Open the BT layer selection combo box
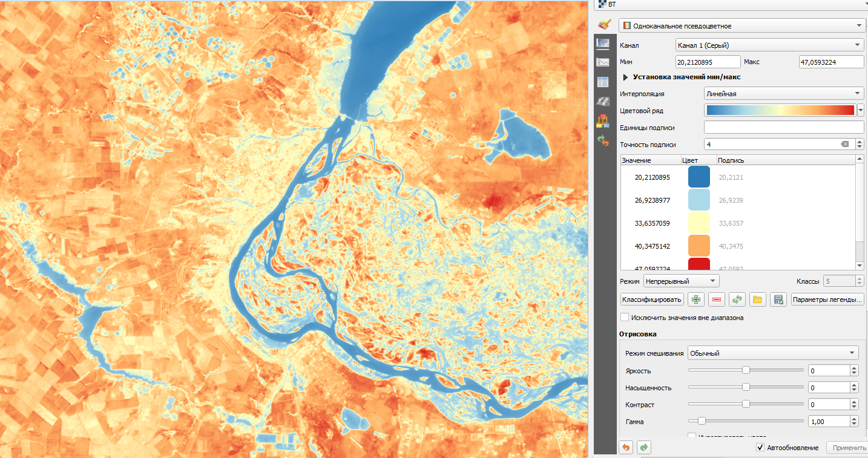Viewport: 868px width, 458px height. tap(731, 4)
